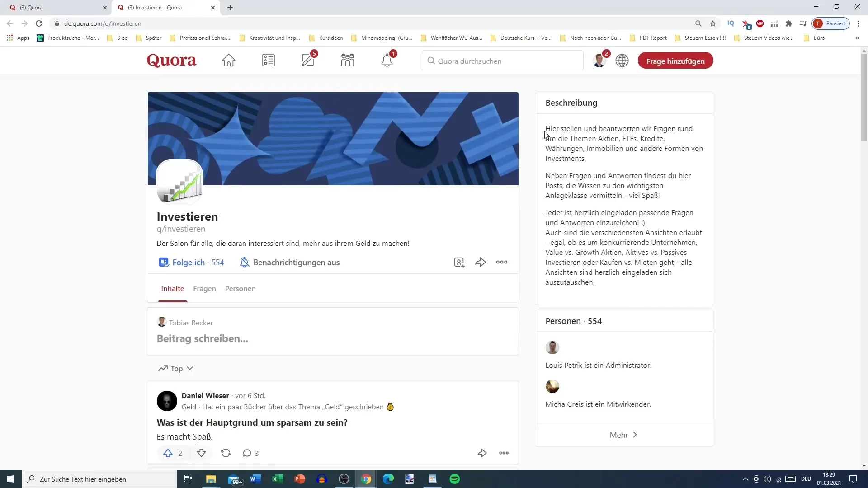Switch to the Personen tab

(x=240, y=288)
